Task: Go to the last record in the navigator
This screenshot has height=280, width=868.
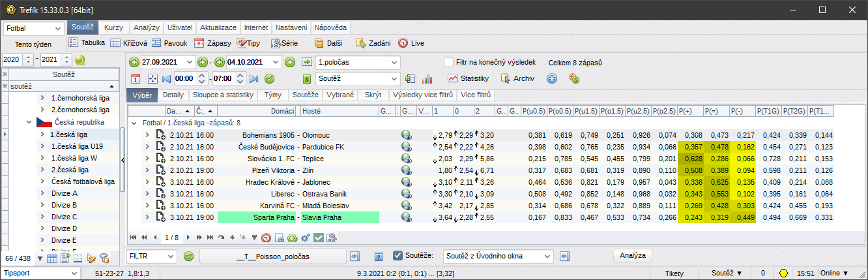Action: tap(209, 238)
